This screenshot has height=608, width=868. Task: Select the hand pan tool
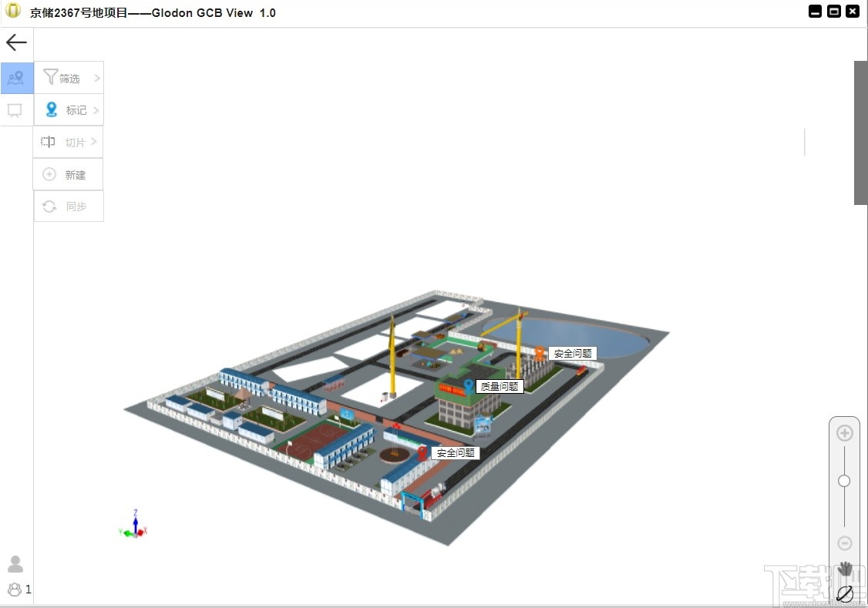click(x=845, y=569)
